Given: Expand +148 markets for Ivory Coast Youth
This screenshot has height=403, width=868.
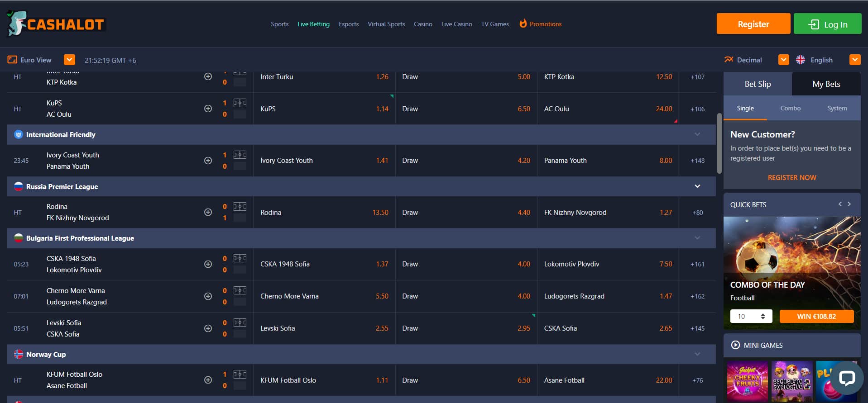Looking at the screenshot, I should click(x=697, y=161).
